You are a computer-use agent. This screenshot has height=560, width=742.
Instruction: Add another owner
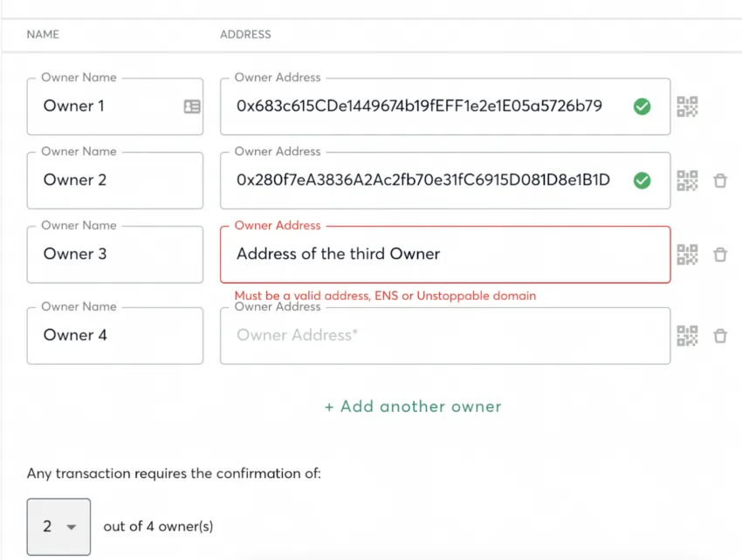click(413, 406)
